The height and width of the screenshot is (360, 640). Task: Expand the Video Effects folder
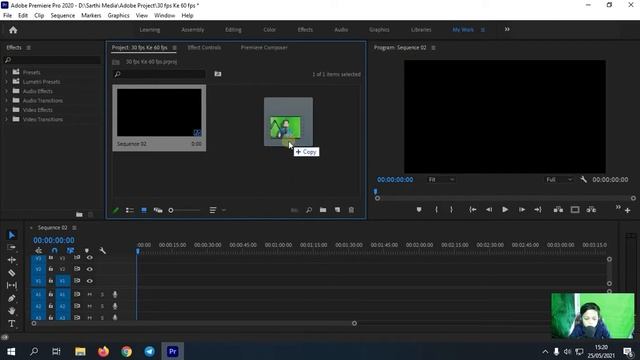(6, 109)
